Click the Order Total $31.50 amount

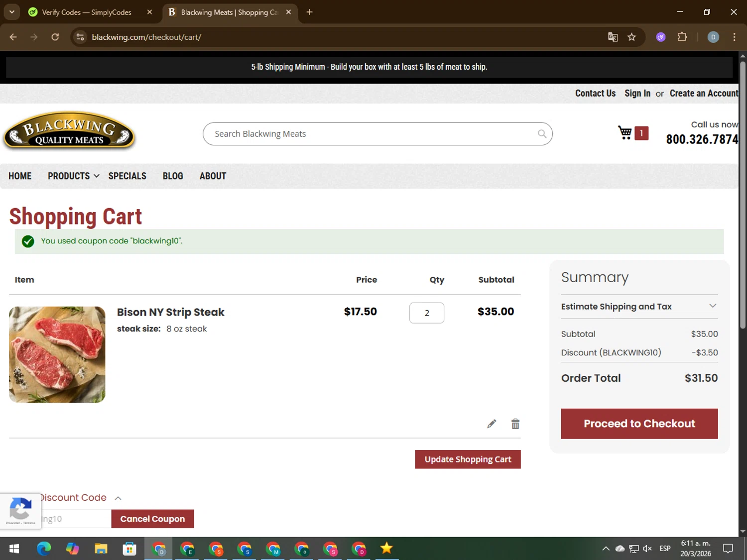coord(701,378)
